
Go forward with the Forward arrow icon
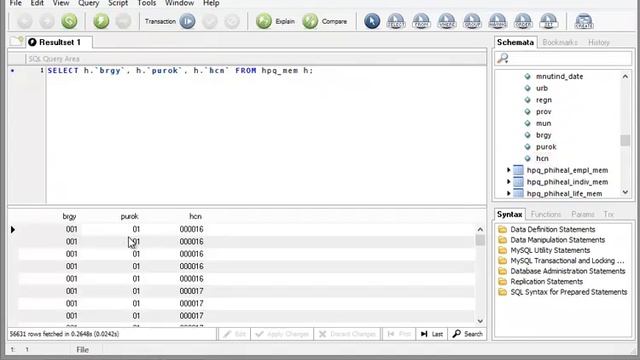(x=47, y=21)
